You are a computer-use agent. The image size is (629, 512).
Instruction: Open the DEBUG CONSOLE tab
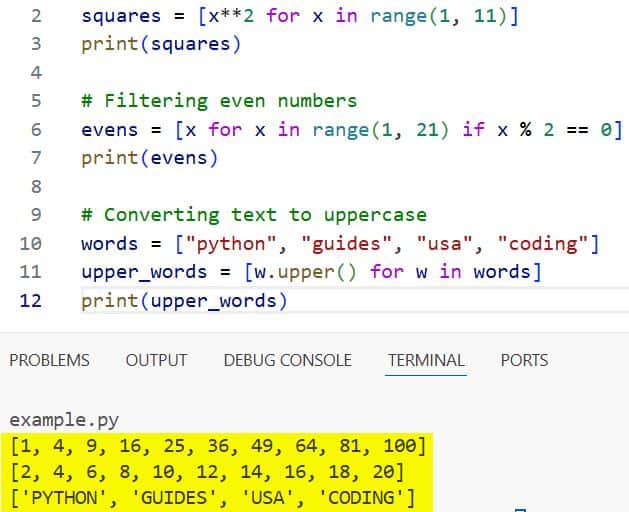(x=287, y=360)
